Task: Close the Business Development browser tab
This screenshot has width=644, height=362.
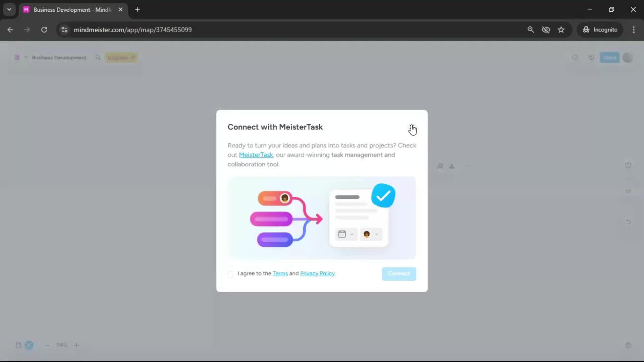Action: pos(120,10)
